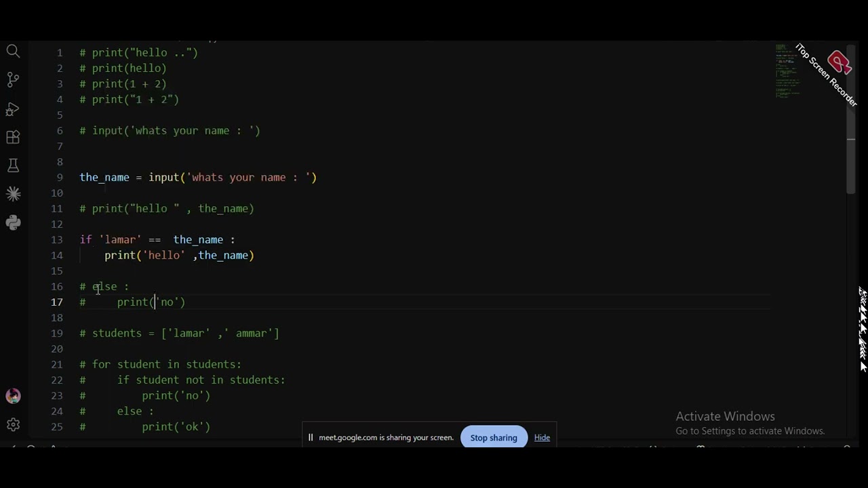Click the '# print("hello " , the_name)' comment
This screenshot has height=488, width=868.
pyautogui.click(x=167, y=208)
